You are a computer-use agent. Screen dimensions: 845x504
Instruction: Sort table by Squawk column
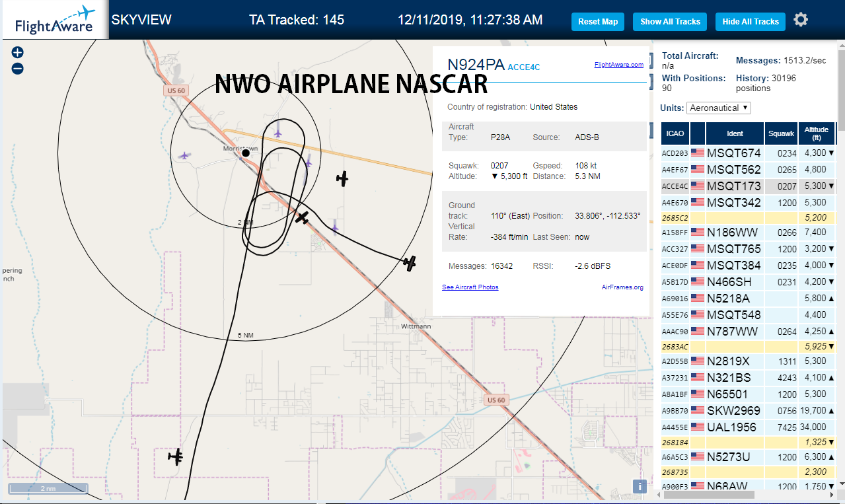tap(781, 133)
